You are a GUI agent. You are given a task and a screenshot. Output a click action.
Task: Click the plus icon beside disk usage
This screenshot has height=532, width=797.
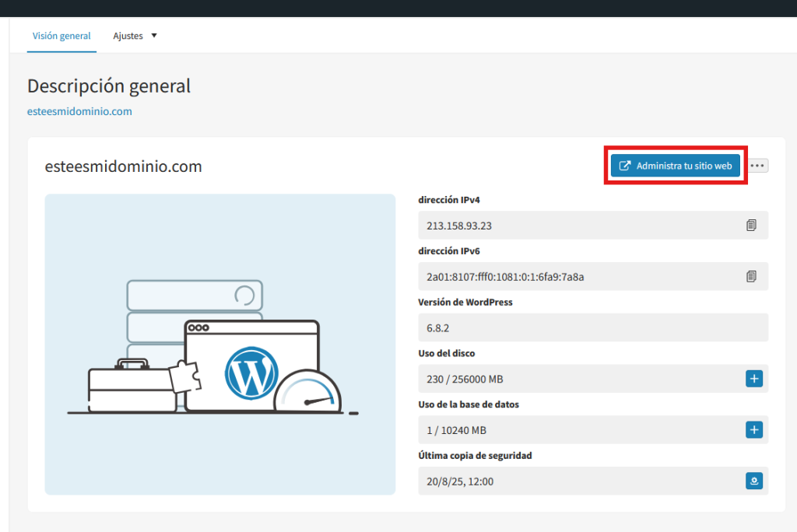[x=753, y=379]
